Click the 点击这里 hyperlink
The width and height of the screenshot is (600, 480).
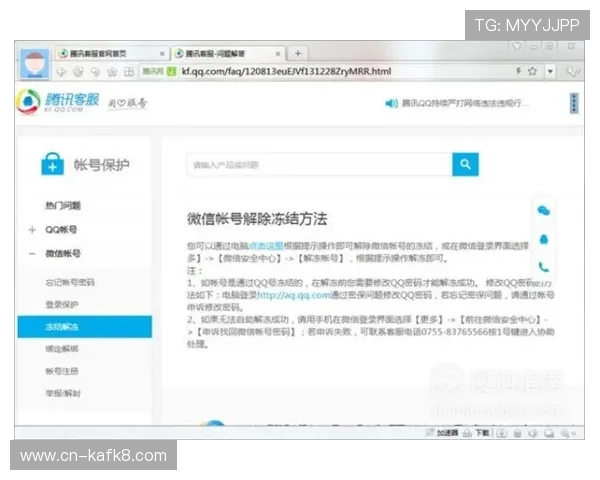pos(266,246)
